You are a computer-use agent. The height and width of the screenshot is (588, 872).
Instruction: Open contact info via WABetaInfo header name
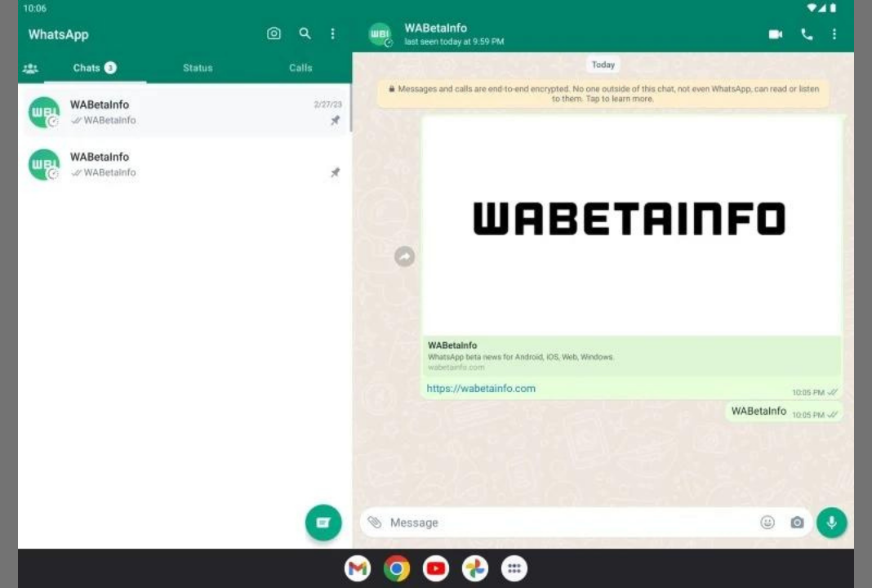click(435, 28)
